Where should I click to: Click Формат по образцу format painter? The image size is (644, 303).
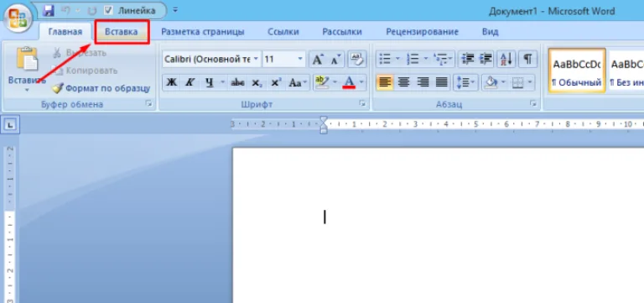[101, 88]
